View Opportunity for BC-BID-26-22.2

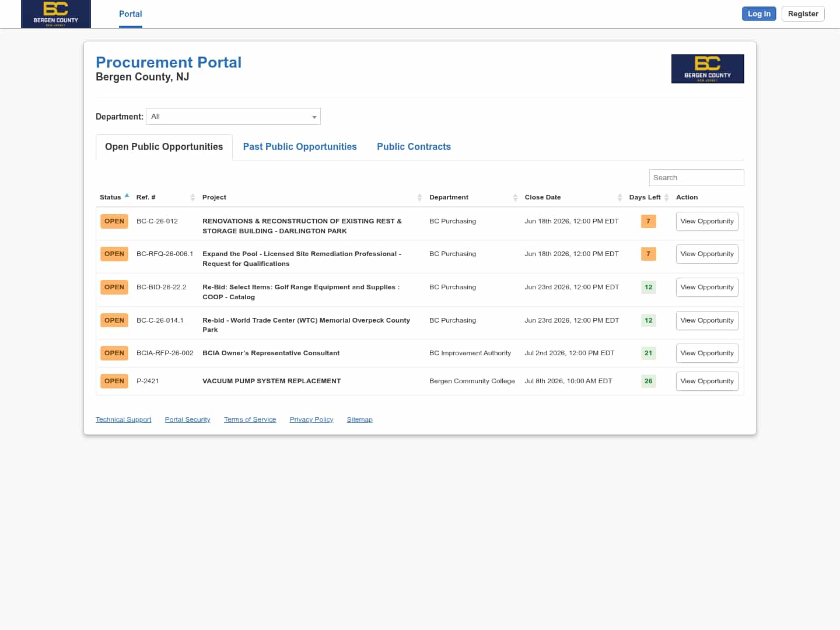tap(707, 288)
